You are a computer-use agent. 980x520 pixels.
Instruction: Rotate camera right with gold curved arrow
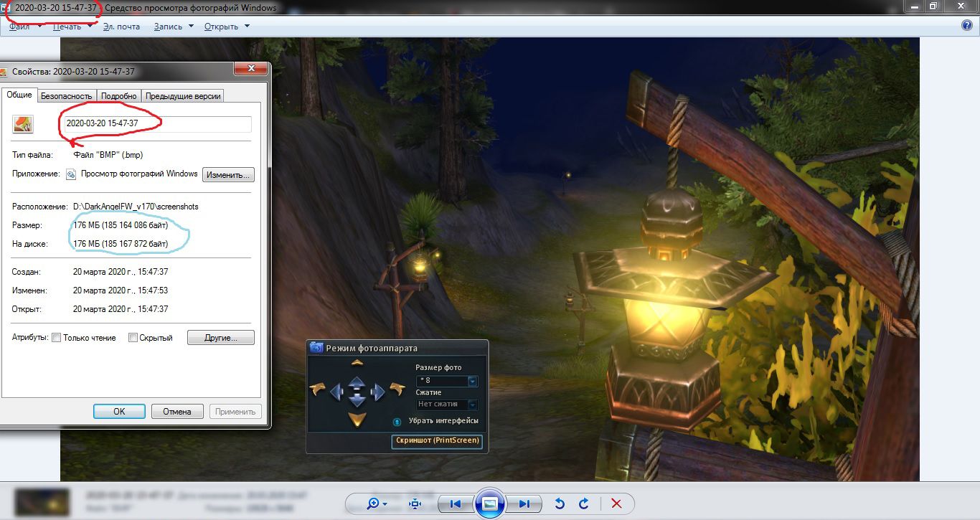pyautogui.click(x=397, y=389)
